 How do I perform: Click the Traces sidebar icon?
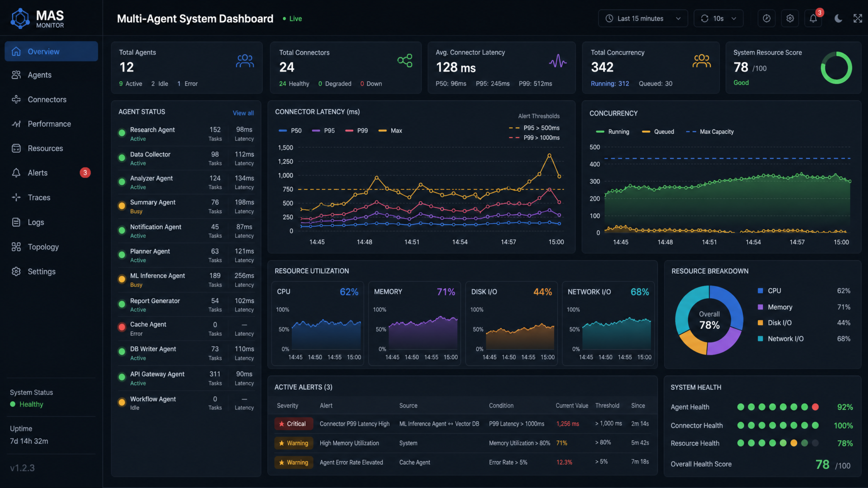click(x=16, y=197)
